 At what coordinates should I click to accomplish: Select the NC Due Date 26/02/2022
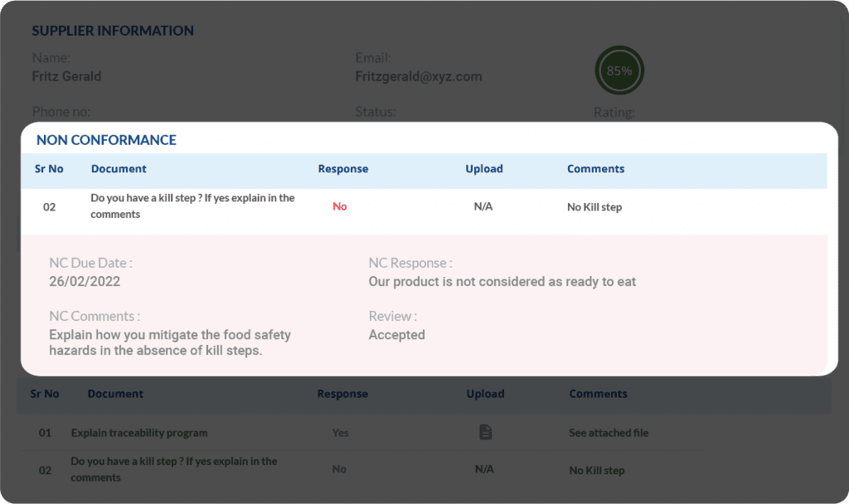tap(85, 282)
